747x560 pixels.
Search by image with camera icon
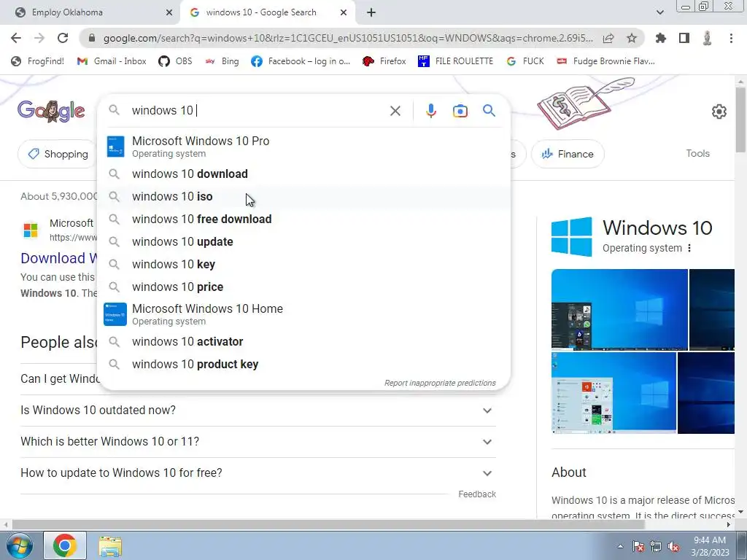pos(460,111)
